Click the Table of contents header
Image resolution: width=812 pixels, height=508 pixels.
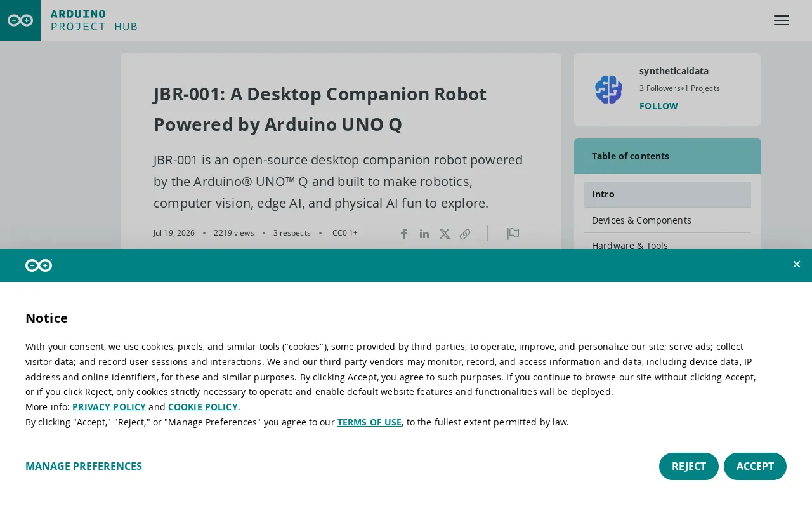[667, 156]
